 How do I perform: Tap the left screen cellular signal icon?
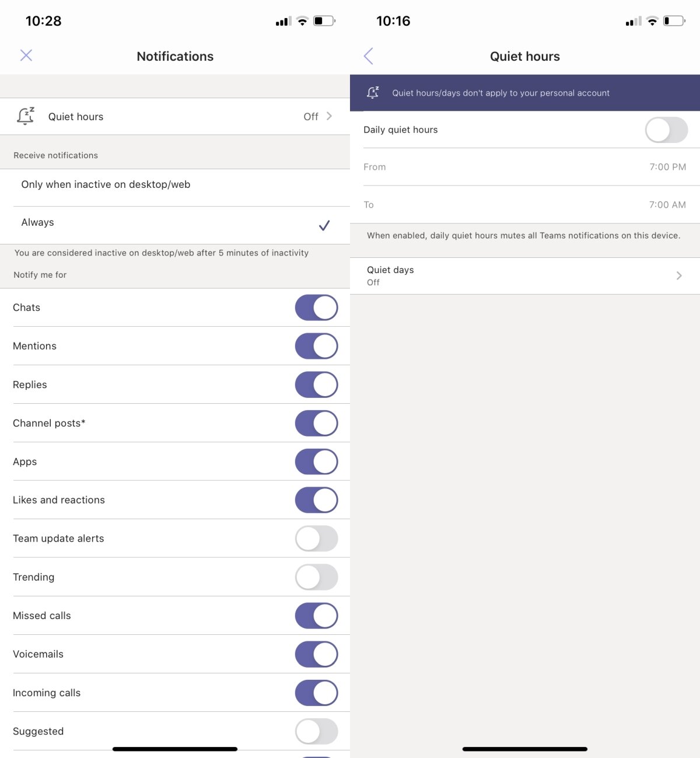(x=283, y=21)
